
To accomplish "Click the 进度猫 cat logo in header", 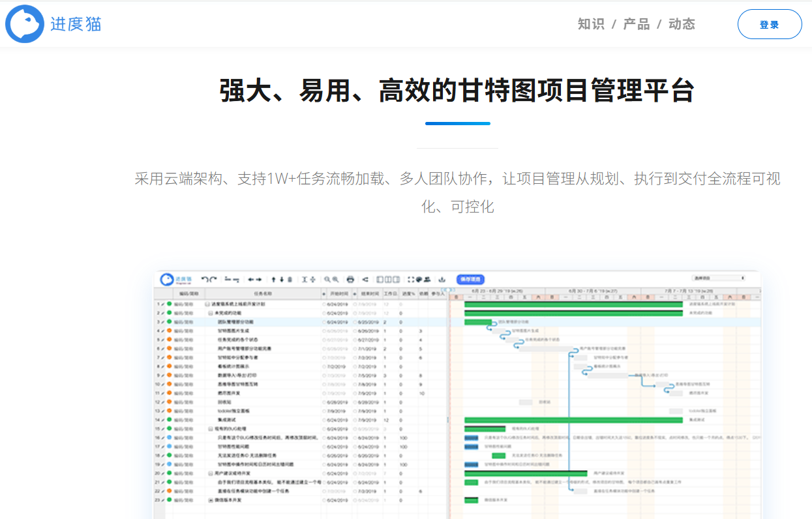I will click(x=25, y=23).
